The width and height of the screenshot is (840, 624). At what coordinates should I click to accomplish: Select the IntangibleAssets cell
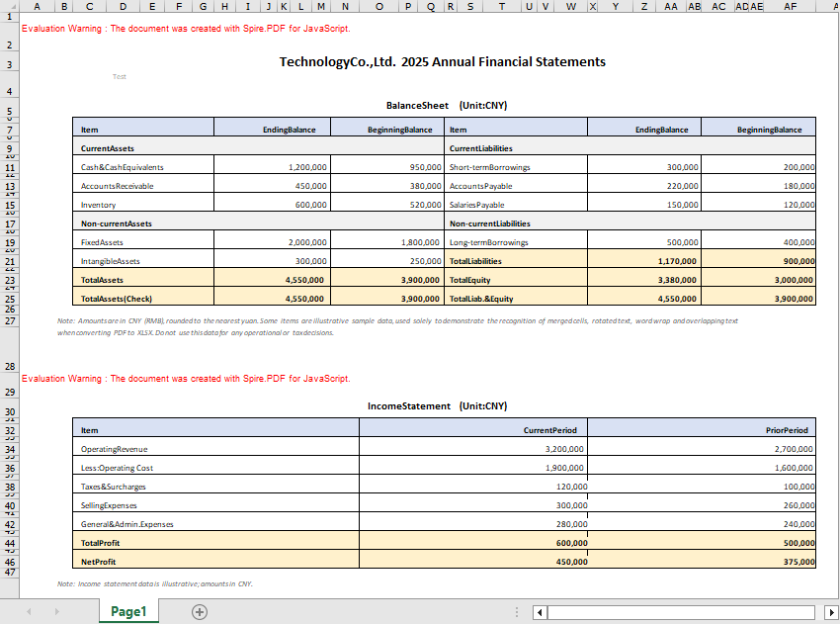click(x=143, y=258)
